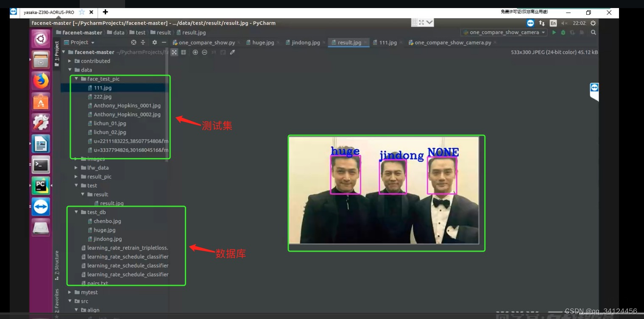
Task: Toggle the grid overlay in the image viewer
Action: click(x=184, y=52)
